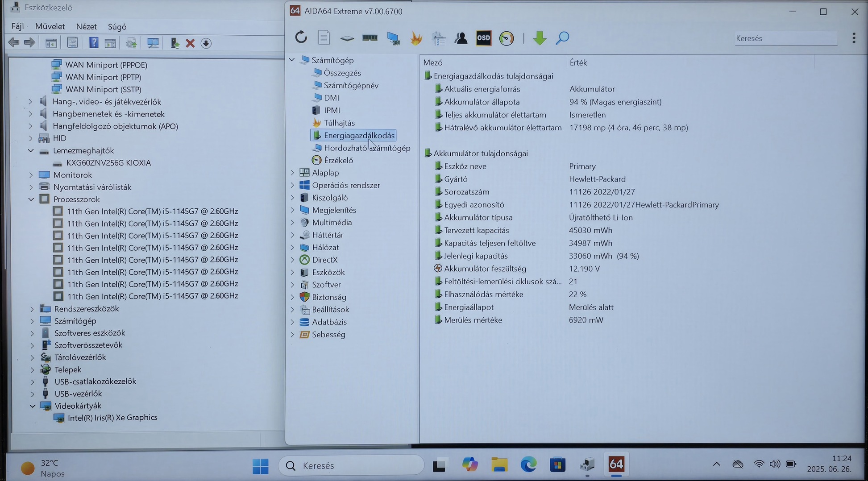
Task: Select the KXG60ZNV256G KIOXIA drive
Action: [108, 163]
